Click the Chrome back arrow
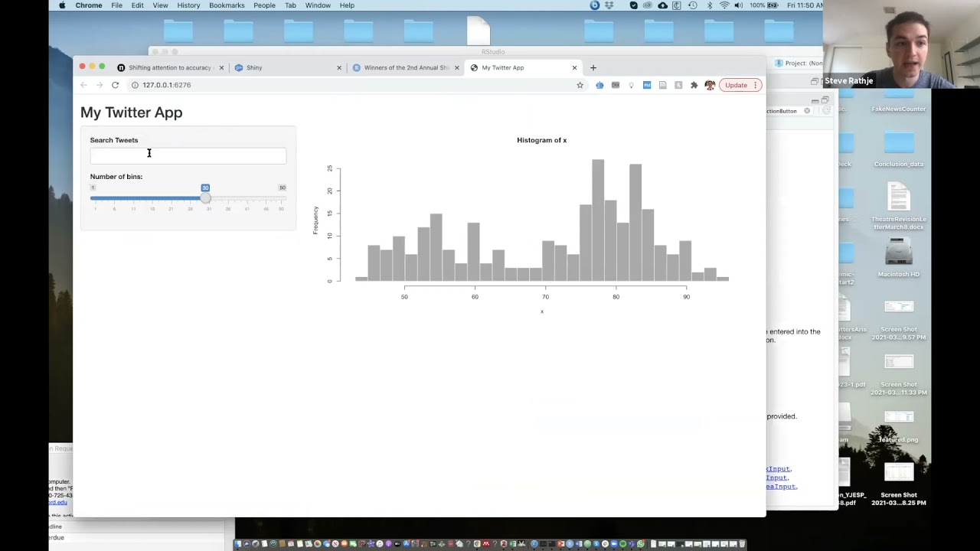 coord(83,85)
